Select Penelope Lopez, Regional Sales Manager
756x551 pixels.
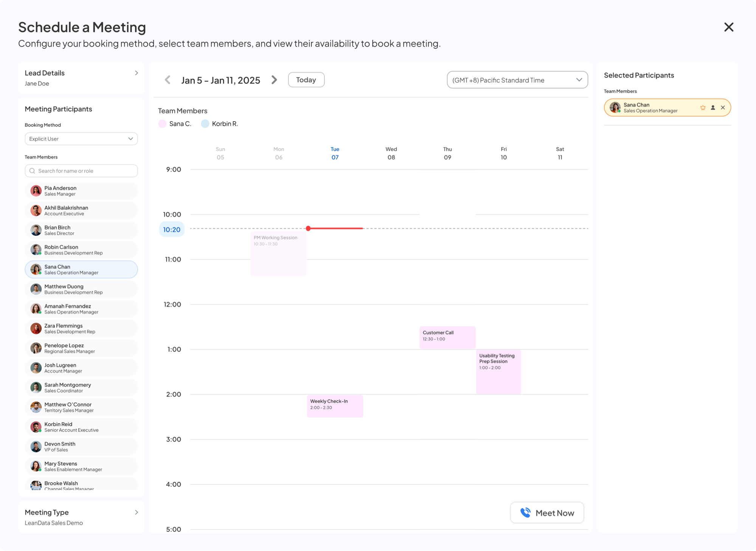click(81, 348)
